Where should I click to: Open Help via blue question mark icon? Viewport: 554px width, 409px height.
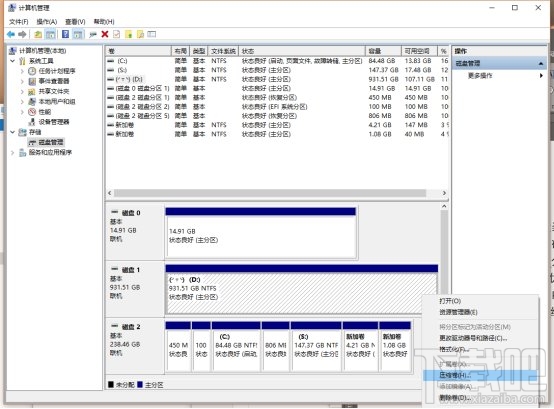tap(65, 34)
